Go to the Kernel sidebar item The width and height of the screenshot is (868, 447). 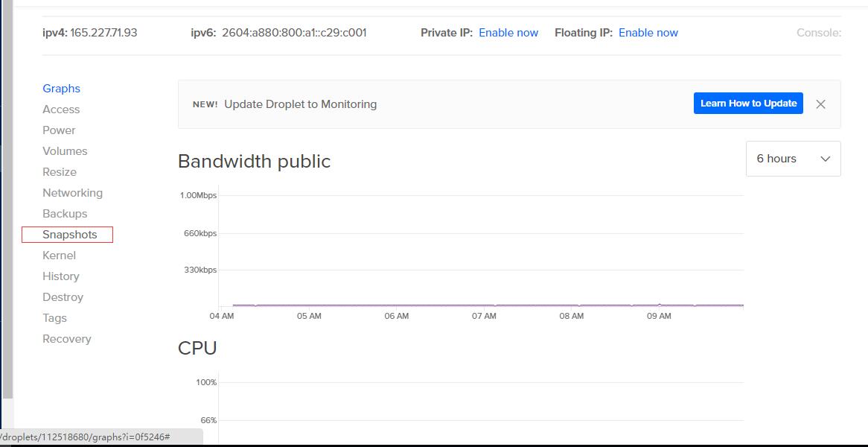click(x=59, y=256)
